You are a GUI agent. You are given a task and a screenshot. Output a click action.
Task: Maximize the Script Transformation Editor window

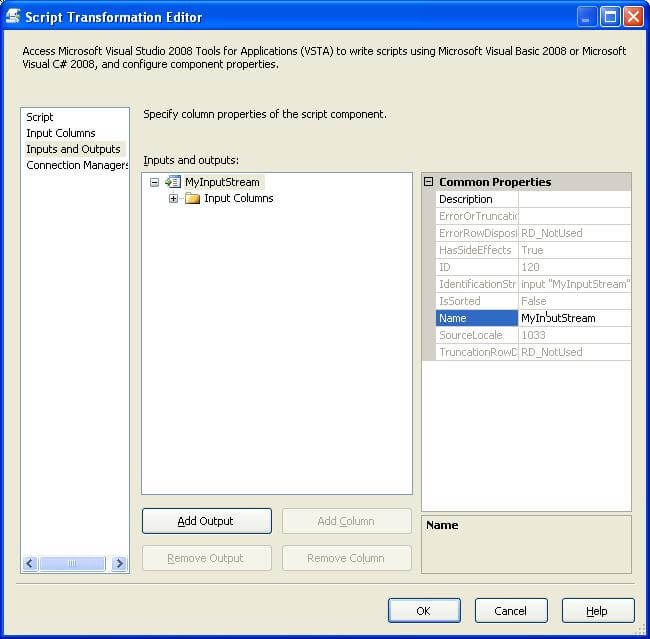(610, 17)
